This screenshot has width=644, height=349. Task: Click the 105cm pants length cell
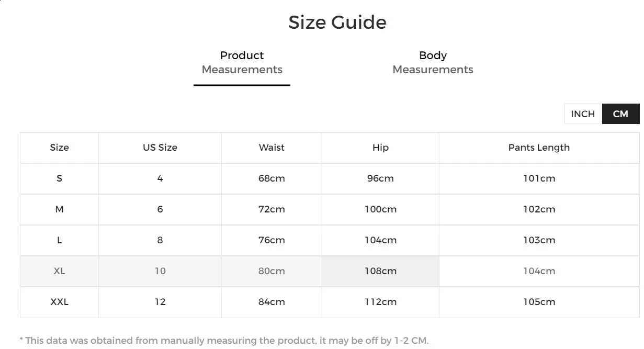point(539,302)
